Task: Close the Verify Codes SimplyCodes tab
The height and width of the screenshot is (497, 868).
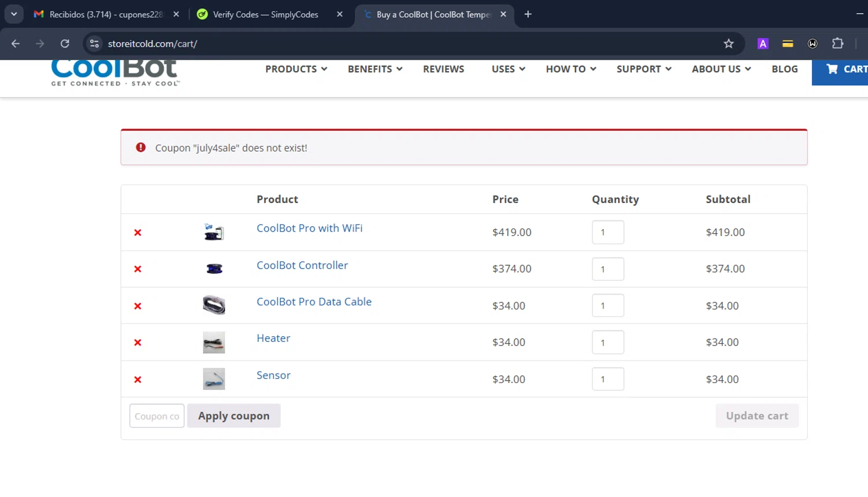Action: [x=340, y=14]
